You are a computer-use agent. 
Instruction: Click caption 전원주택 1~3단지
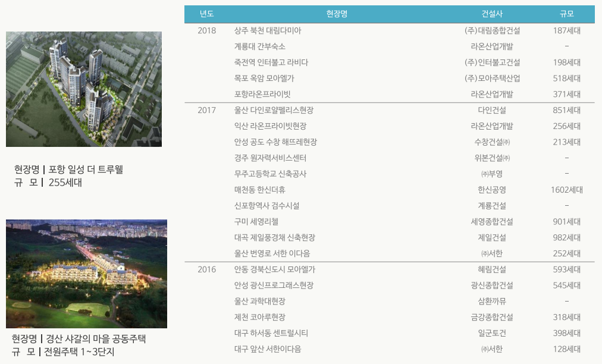coord(80,352)
